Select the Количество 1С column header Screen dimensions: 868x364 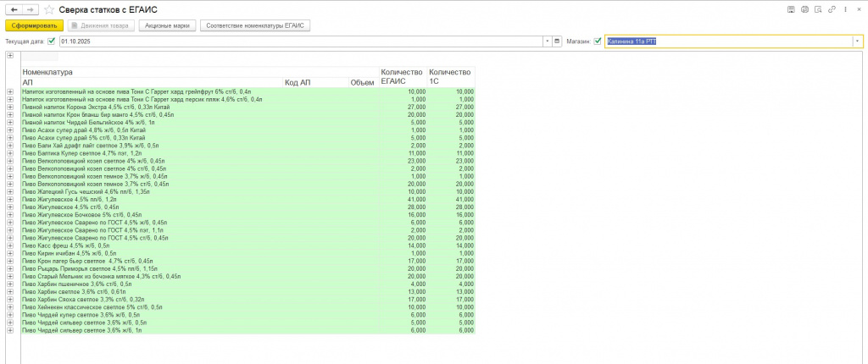click(451, 77)
